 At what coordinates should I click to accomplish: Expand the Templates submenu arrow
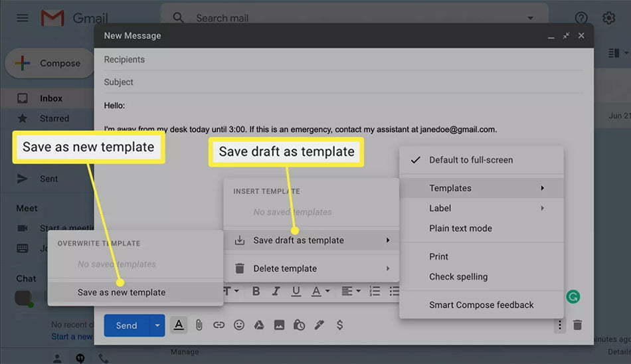(x=543, y=188)
